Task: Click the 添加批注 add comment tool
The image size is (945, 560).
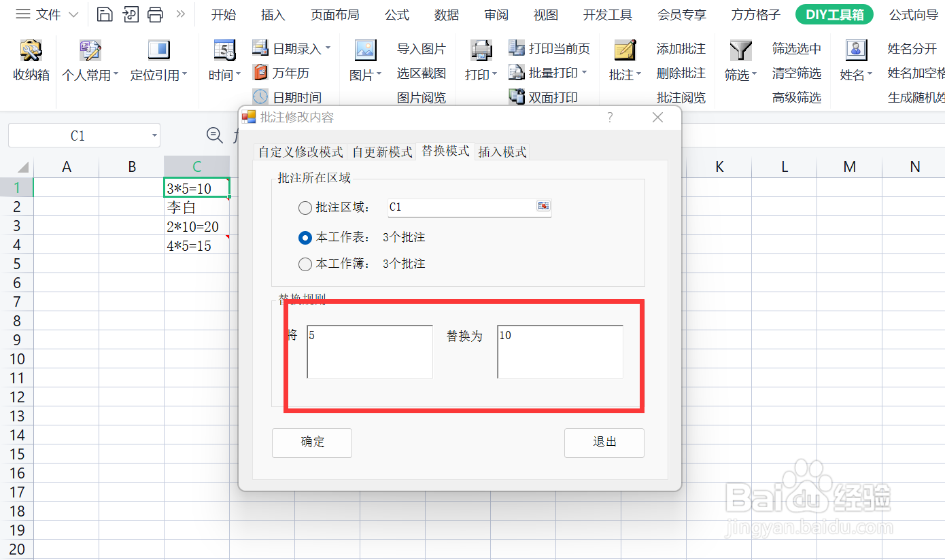Action: (681, 48)
